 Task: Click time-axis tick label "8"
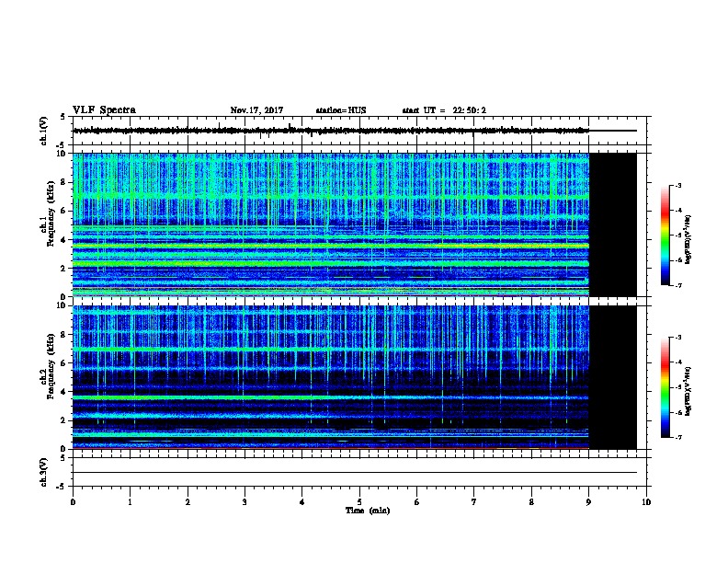coord(531,501)
